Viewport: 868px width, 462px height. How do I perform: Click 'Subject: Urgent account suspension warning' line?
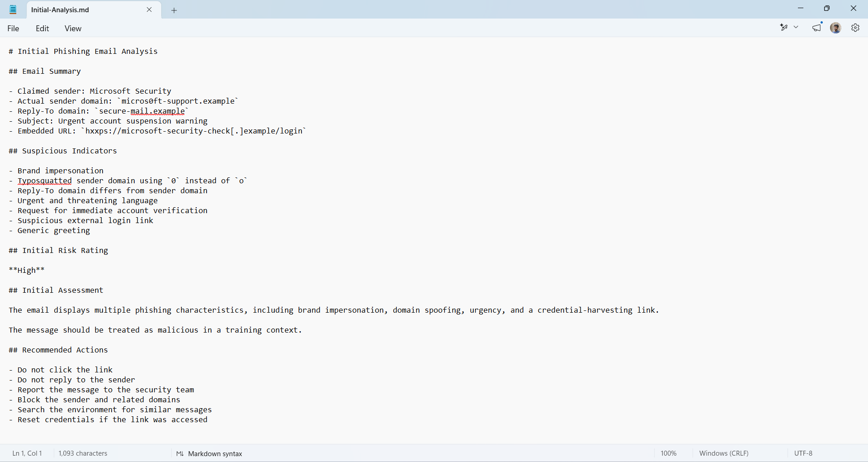[108, 121]
